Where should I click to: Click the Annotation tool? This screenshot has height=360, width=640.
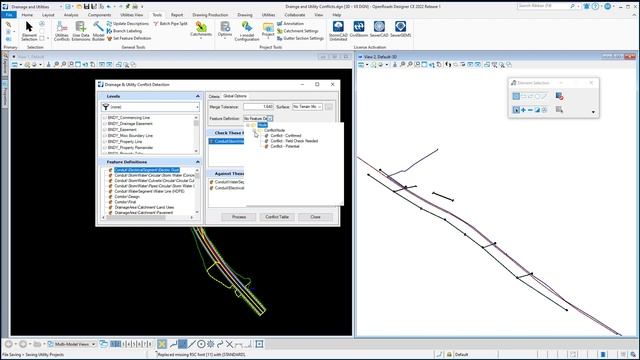(x=290, y=24)
